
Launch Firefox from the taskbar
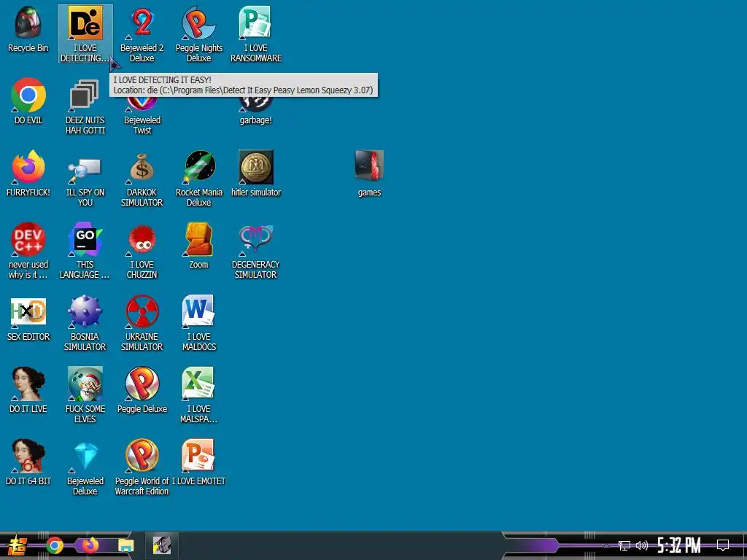point(90,545)
